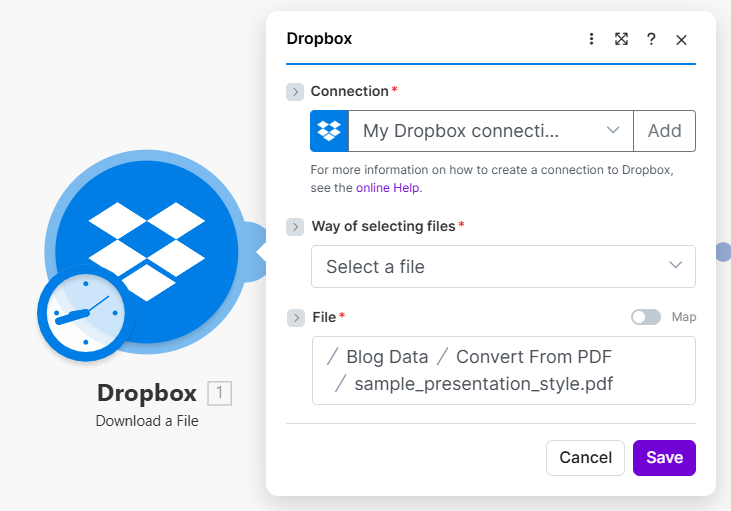Expand the File field options arrow
The height and width of the screenshot is (511, 731).
pos(295,318)
